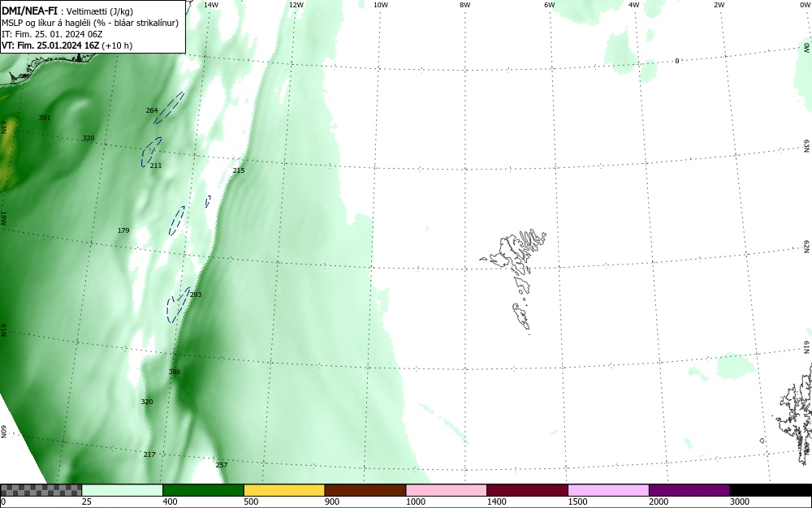
Task: Click the 14W longitude label
Action: [x=211, y=5]
